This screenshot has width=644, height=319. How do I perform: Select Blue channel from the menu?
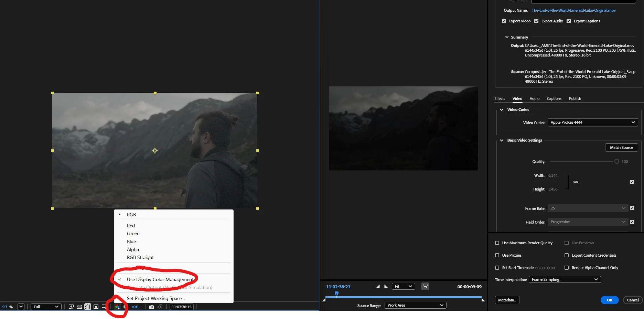[174, 241]
